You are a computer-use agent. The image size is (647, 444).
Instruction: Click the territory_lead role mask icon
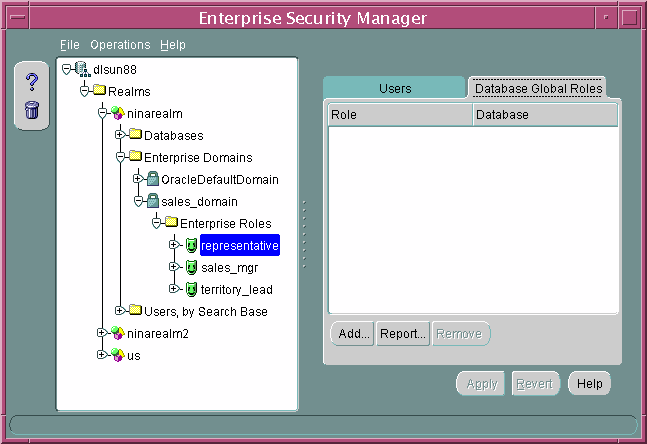[190, 289]
